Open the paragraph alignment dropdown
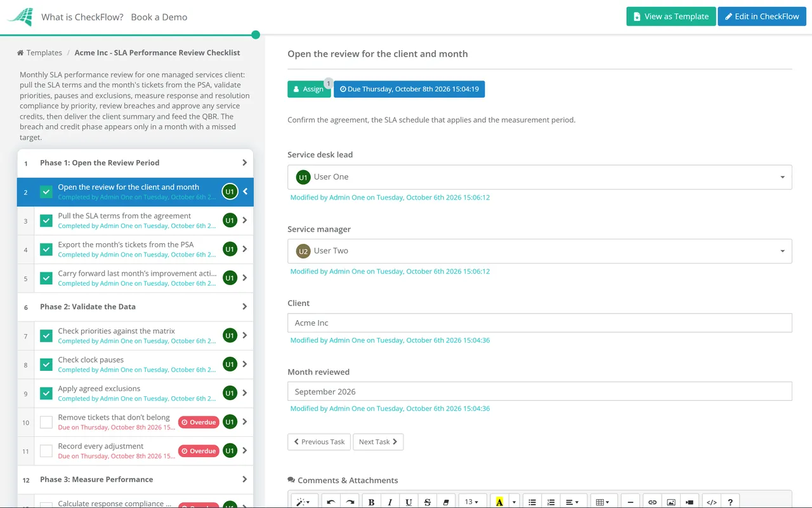The image size is (812, 508). pos(572,502)
